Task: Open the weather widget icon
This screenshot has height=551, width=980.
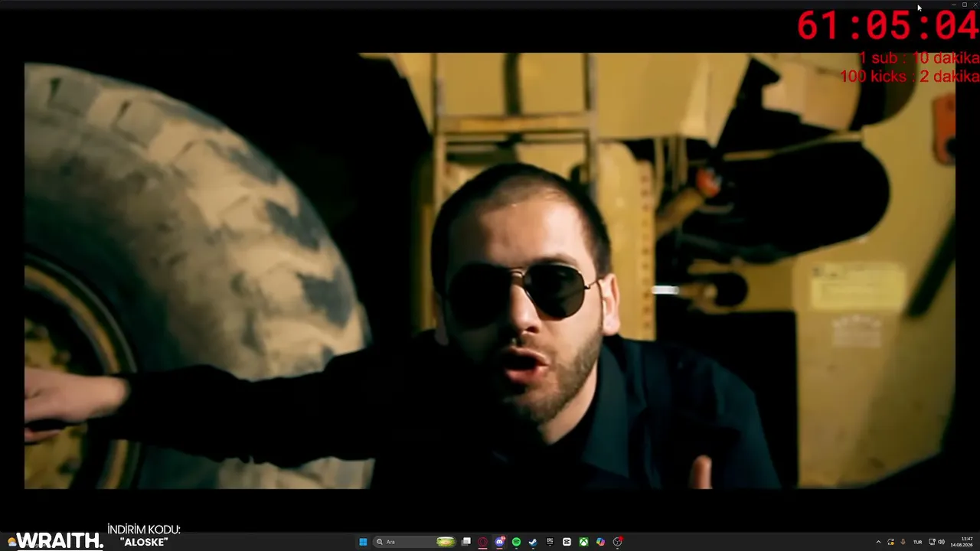Action: (x=11, y=542)
